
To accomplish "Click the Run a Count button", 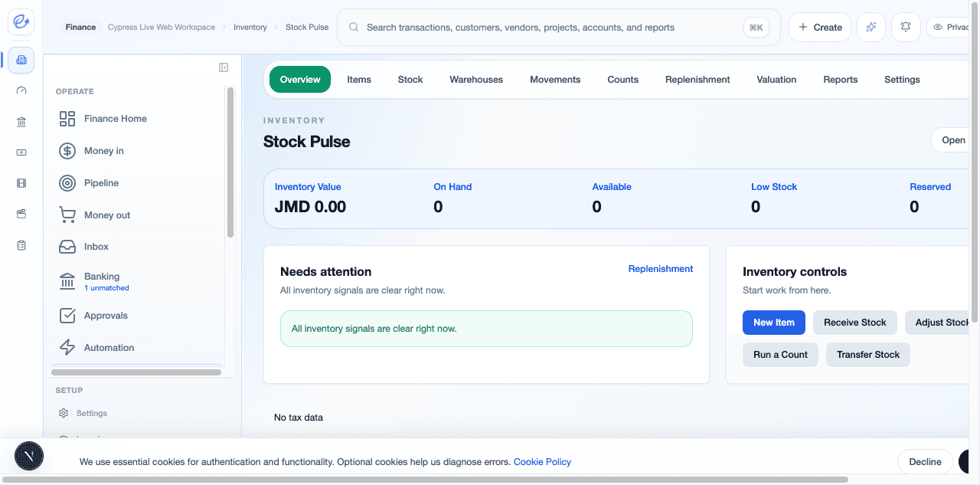I will pos(780,355).
